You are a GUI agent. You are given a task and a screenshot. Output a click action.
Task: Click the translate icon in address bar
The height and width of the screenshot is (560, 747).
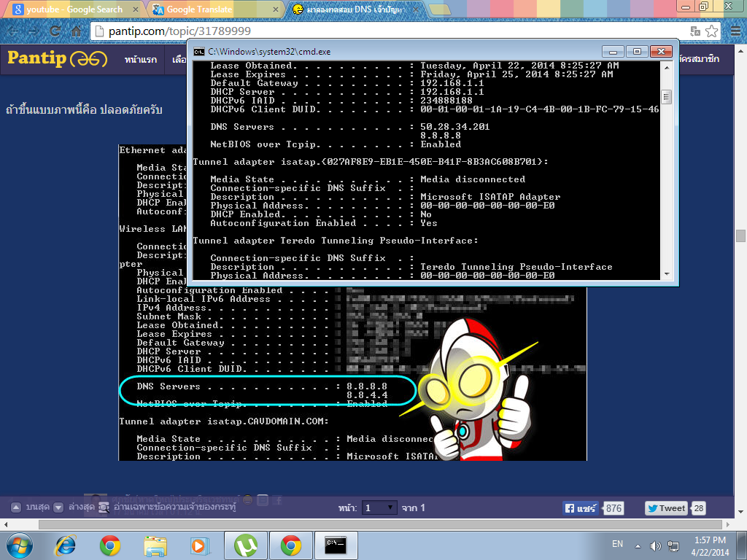click(695, 31)
